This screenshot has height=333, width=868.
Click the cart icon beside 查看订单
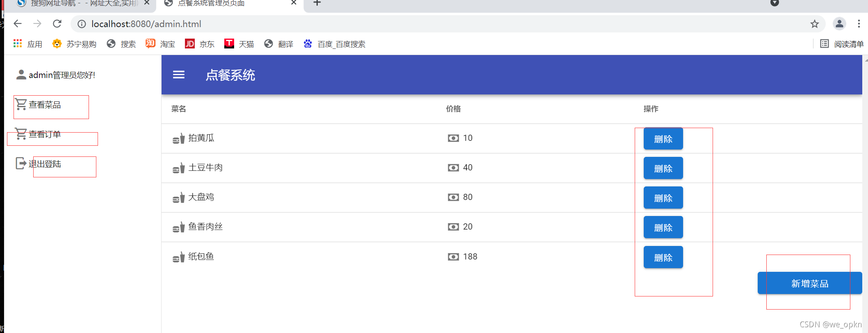coord(21,134)
